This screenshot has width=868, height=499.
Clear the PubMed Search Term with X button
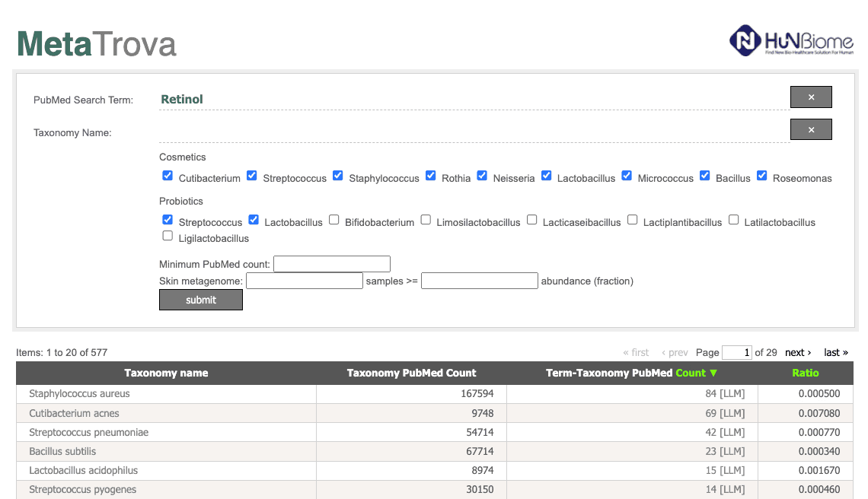click(810, 97)
